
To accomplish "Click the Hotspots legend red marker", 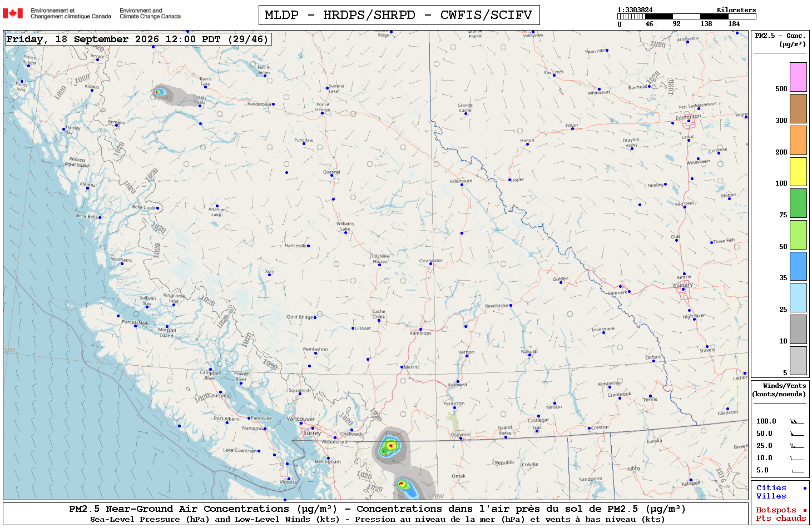I will coord(805,510).
